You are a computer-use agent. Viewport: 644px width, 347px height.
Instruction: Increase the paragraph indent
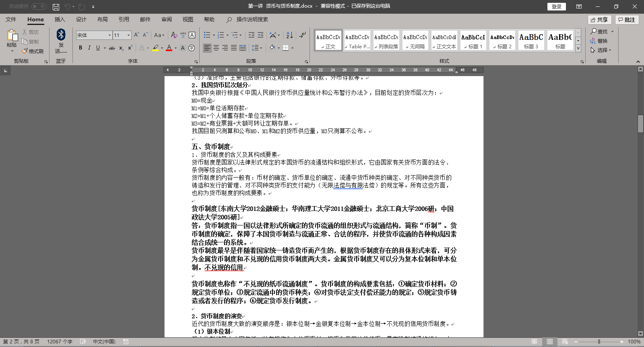[260, 35]
